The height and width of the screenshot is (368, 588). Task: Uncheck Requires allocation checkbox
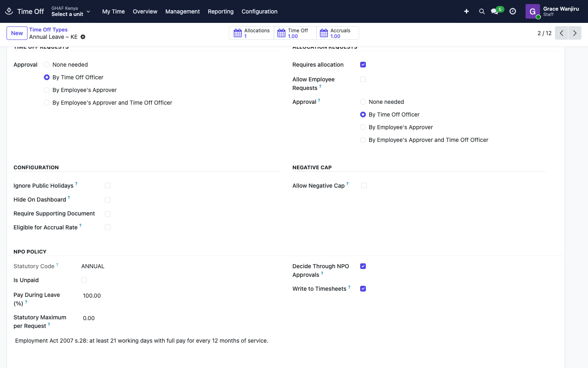363,65
